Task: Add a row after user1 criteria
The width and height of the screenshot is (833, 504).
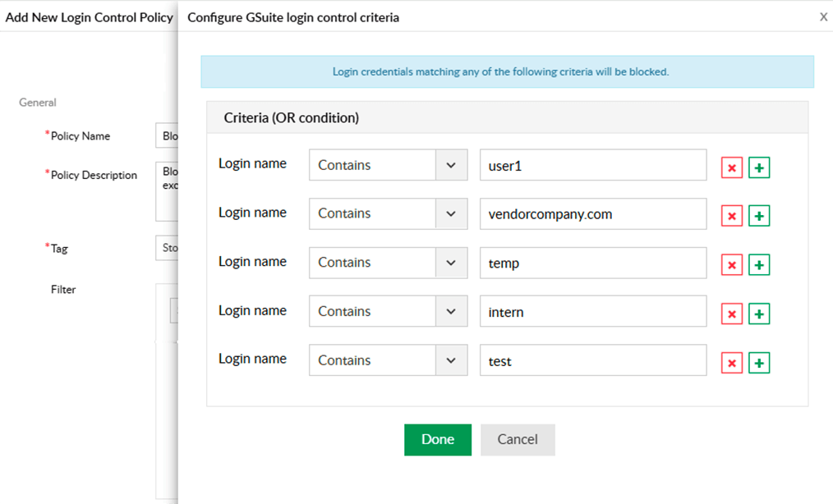Action: 759,167
